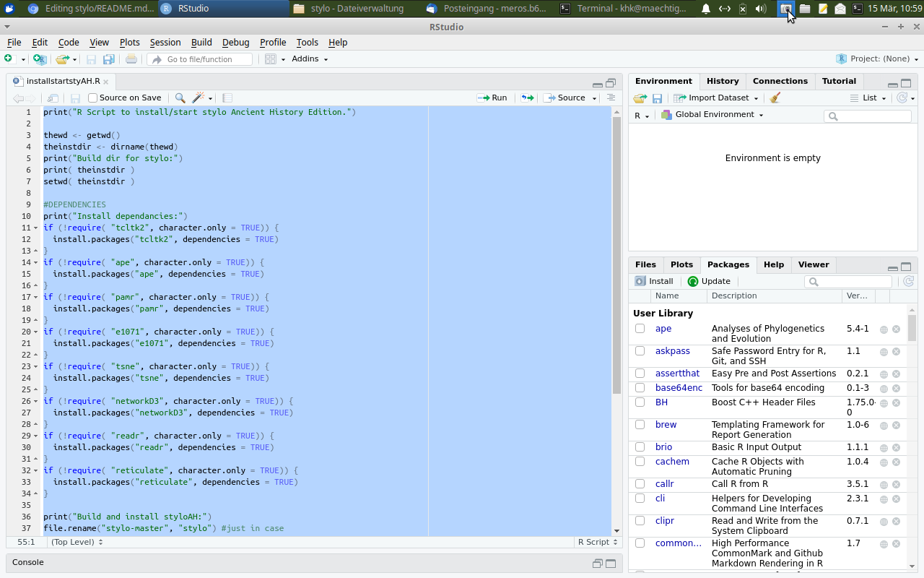Viewport: 924px width, 578px height.
Task: Open the List view dropdown
Action: (x=868, y=98)
